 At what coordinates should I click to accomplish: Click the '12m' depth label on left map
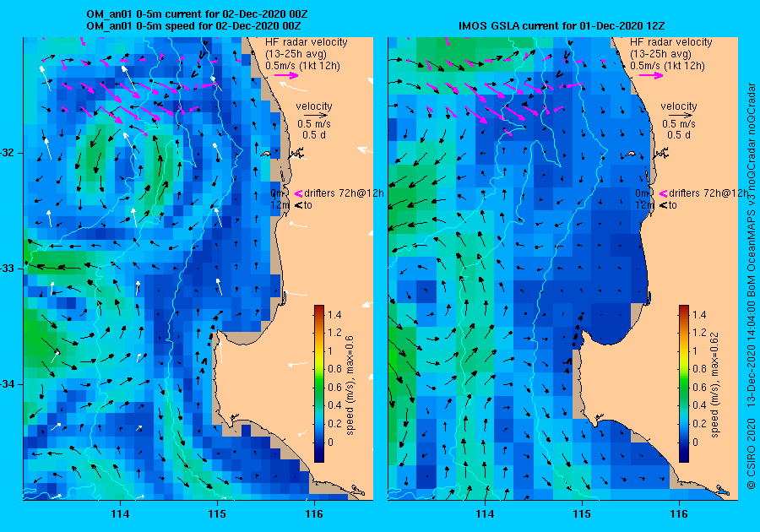[280, 205]
